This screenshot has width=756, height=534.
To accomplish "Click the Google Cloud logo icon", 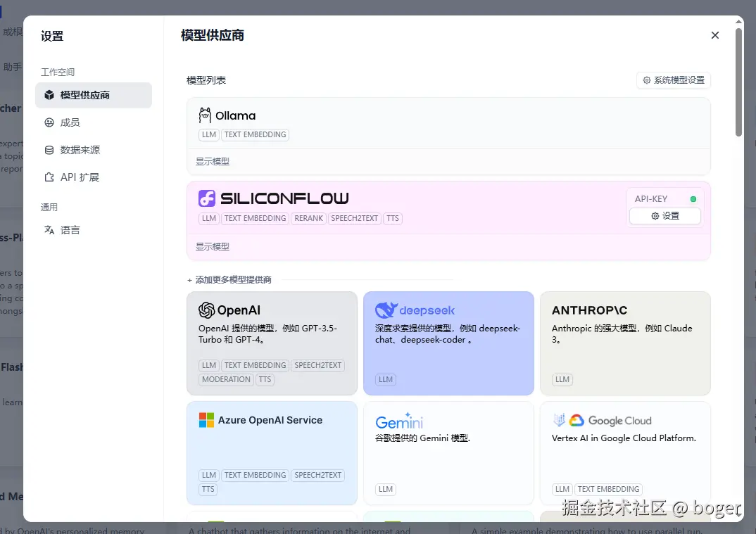I will [x=577, y=420].
